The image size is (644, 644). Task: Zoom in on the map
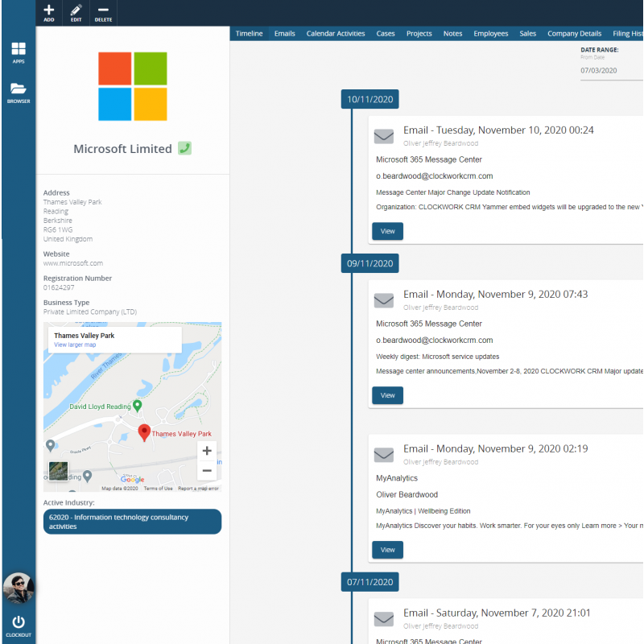coord(207,451)
